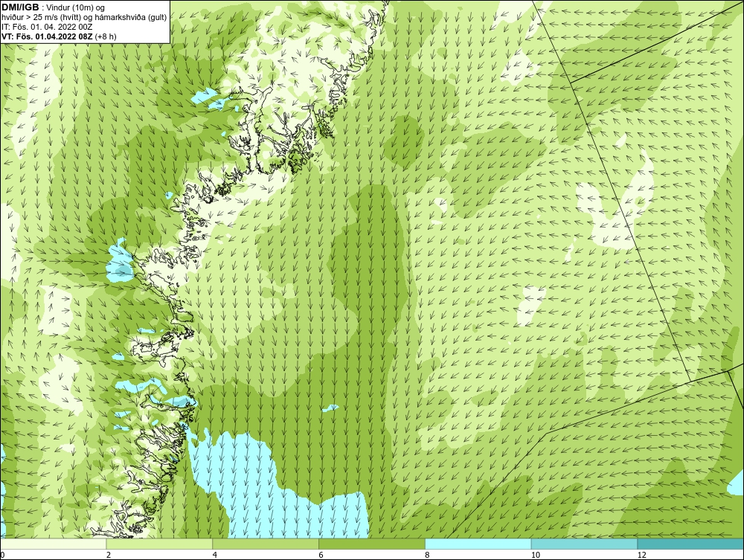This screenshot has height=560, width=744.
Task: Click the 'IT: Fös. 01. 04. 2022 00Z' line
Action: 47,27
